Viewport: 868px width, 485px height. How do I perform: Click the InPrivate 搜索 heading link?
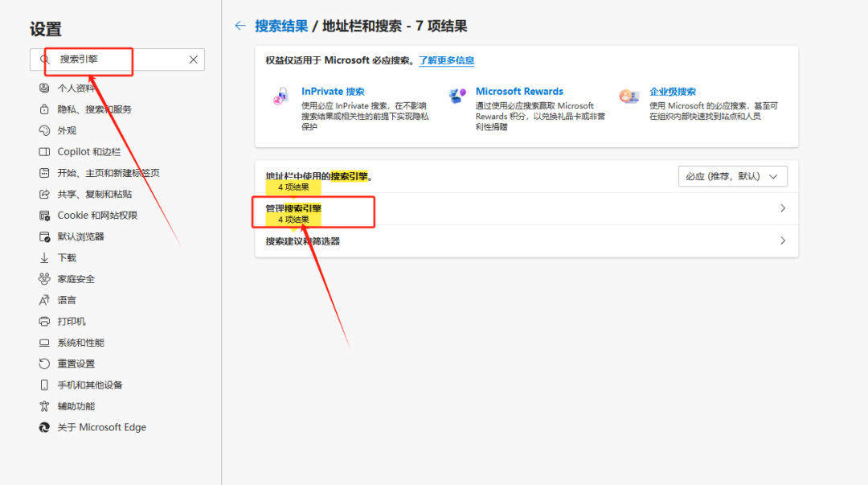[x=333, y=92]
